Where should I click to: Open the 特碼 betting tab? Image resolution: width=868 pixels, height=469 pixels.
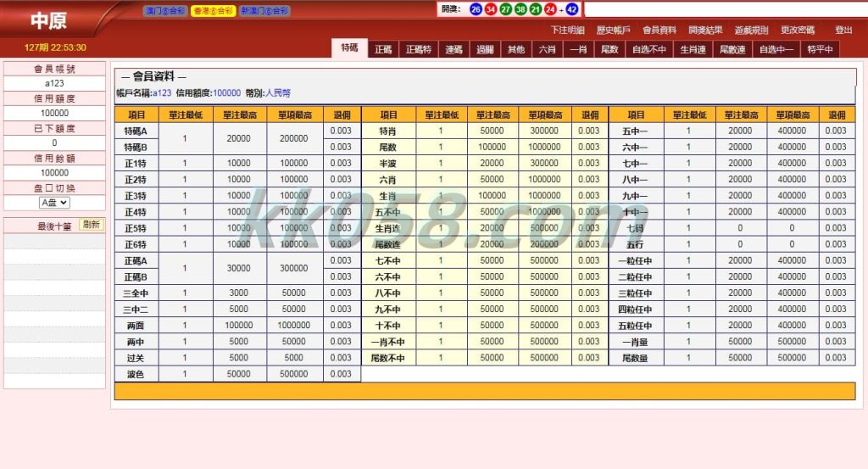tap(349, 49)
